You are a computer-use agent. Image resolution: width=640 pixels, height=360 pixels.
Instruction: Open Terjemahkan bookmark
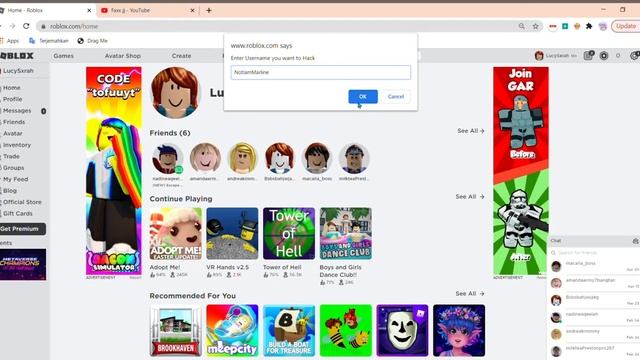click(49, 41)
